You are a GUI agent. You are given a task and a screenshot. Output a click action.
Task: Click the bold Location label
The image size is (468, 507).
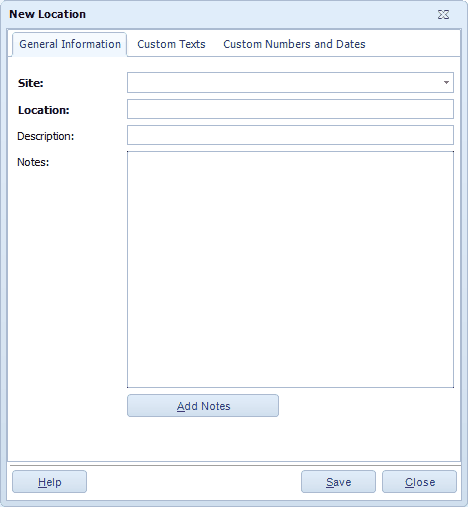[44, 110]
